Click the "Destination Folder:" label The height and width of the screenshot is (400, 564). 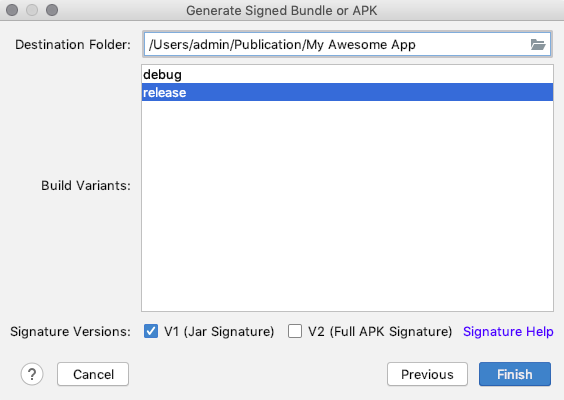pos(73,45)
